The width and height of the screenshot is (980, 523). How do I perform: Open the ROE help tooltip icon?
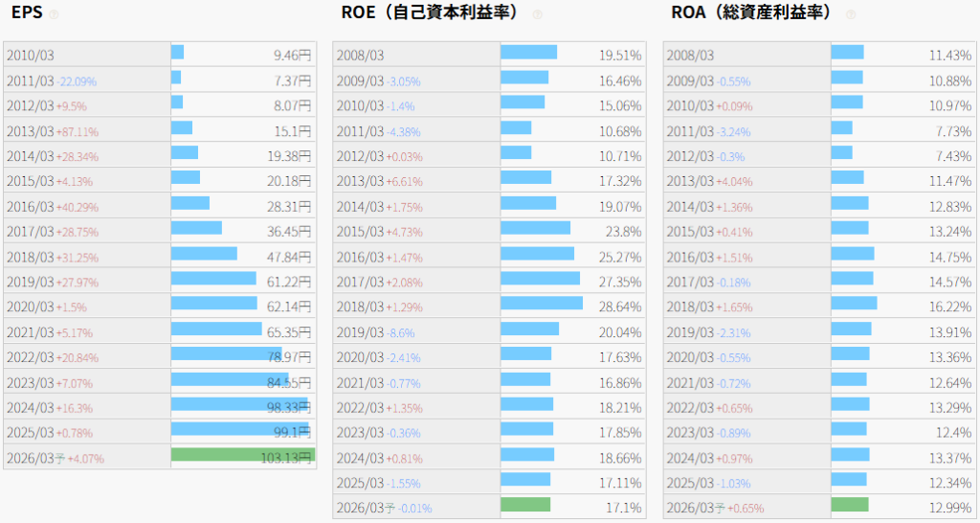coord(537,14)
